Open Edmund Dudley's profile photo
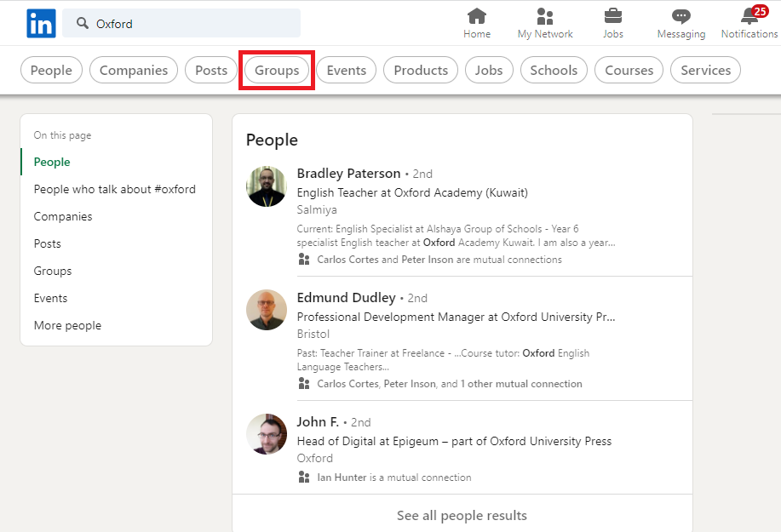The image size is (781, 532). pos(267,310)
